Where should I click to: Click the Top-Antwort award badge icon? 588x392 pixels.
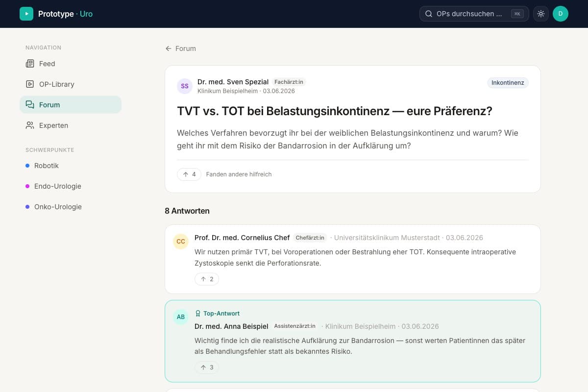coord(198,314)
